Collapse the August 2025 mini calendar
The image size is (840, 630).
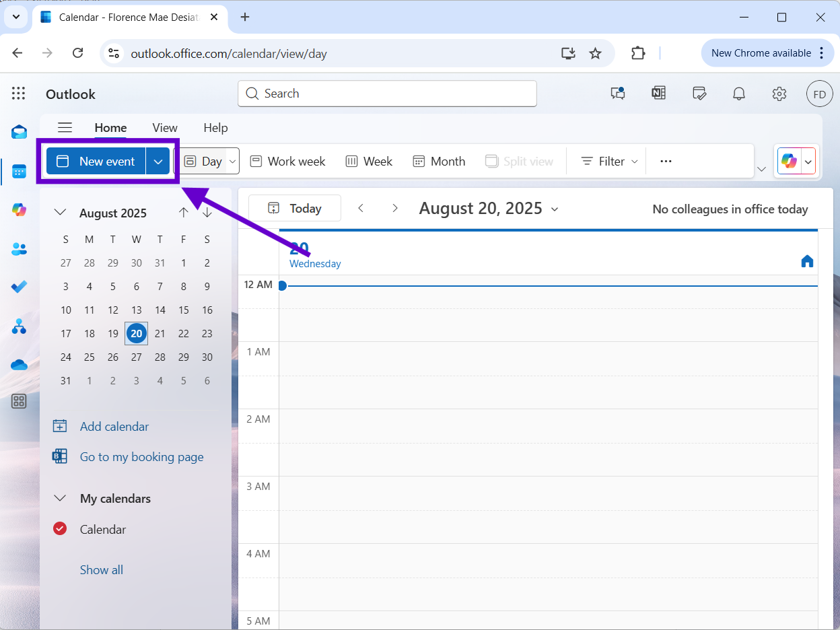(x=60, y=213)
